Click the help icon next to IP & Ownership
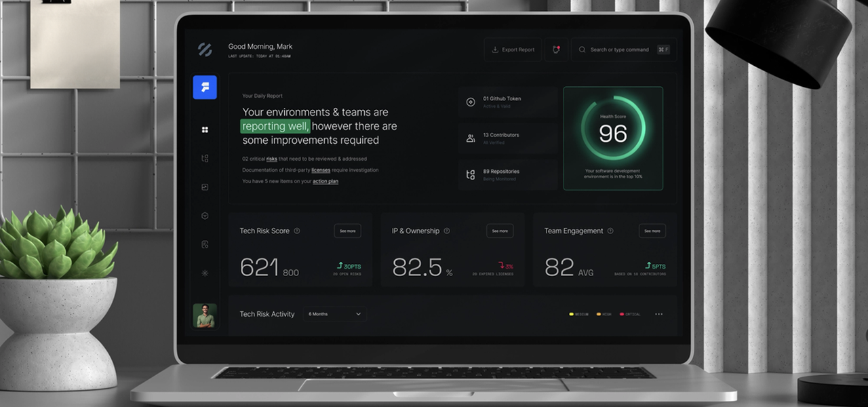Viewport: 868px width, 407px height. (x=447, y=231)
